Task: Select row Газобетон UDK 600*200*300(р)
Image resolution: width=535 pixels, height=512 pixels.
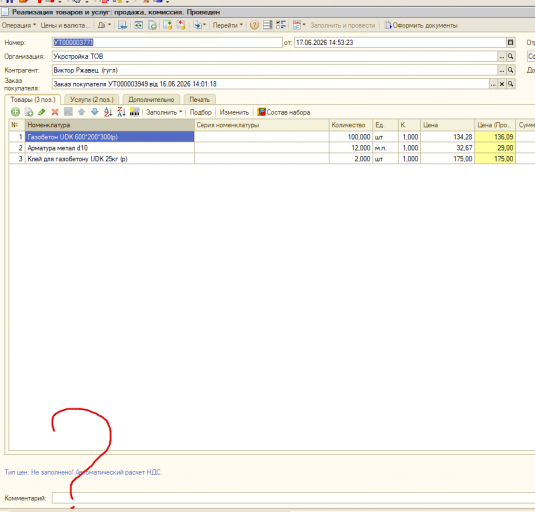Action: (110, 137)
